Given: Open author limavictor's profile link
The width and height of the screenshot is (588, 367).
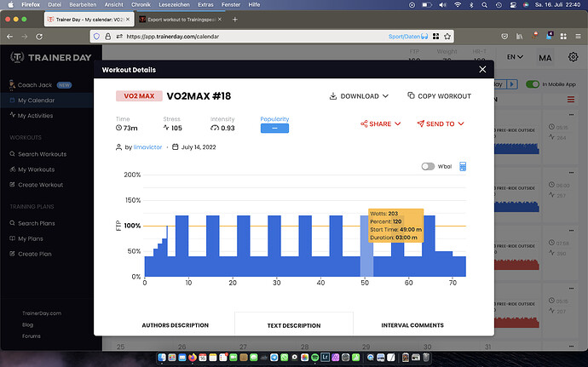Looking at the screenshot, I should (x=147, y=147).
